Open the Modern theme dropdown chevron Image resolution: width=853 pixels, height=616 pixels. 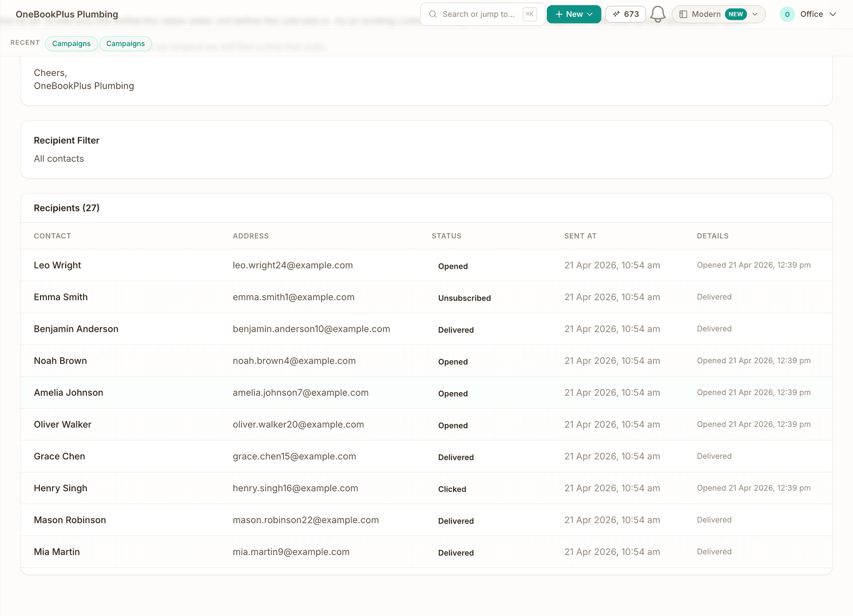[x=755, y=14]
